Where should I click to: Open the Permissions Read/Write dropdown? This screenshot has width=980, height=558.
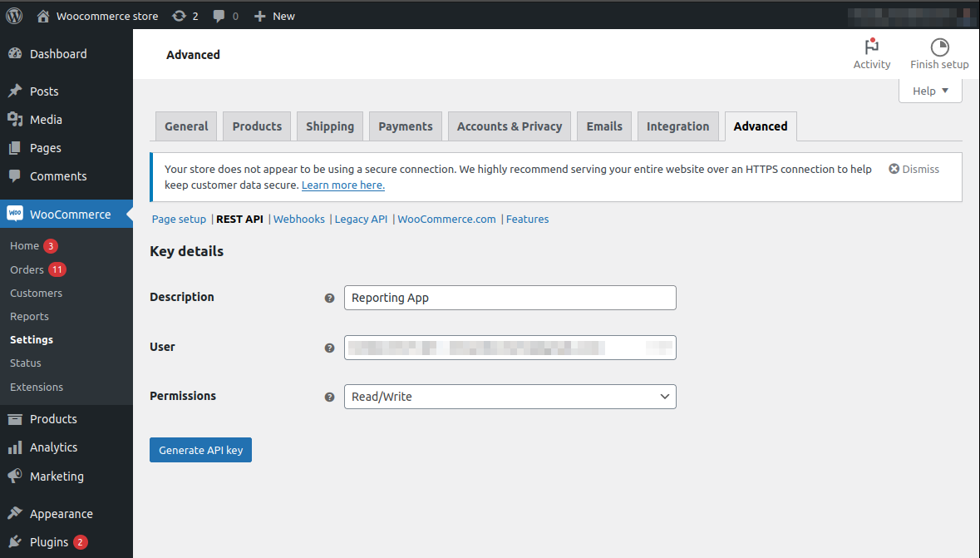(510, 397)
